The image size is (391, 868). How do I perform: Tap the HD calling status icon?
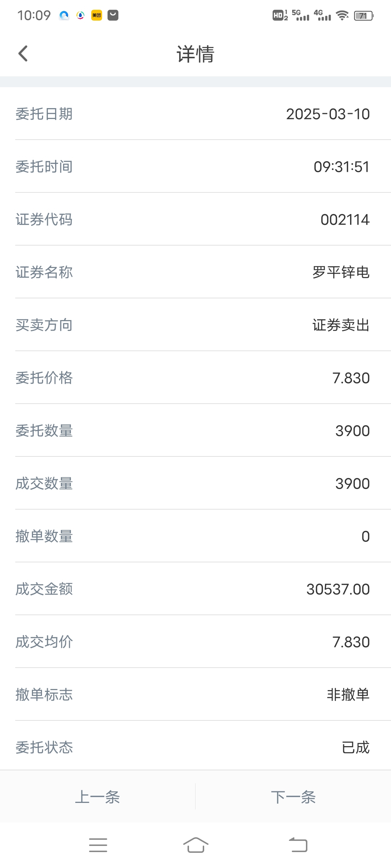tap(280, 15)
